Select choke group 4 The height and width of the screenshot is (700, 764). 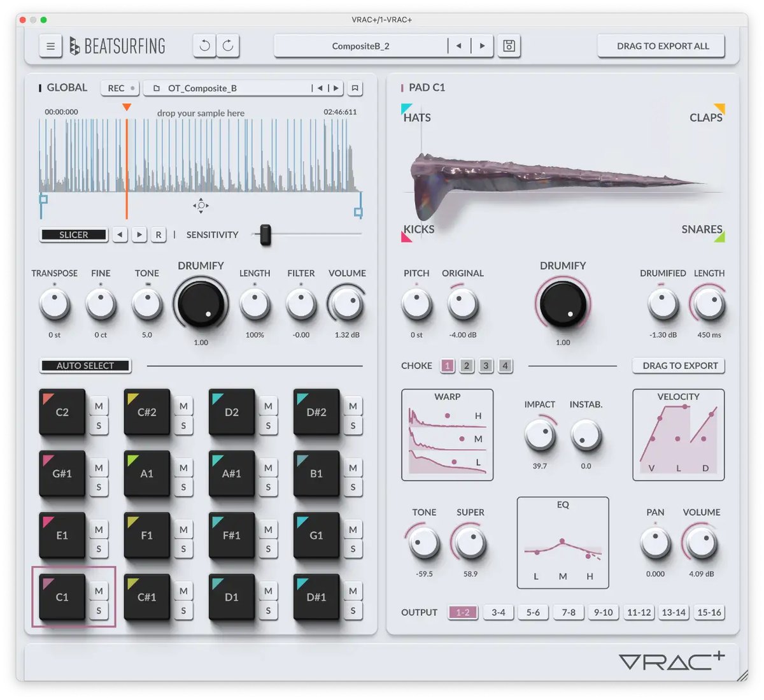[x=505, y=366]
